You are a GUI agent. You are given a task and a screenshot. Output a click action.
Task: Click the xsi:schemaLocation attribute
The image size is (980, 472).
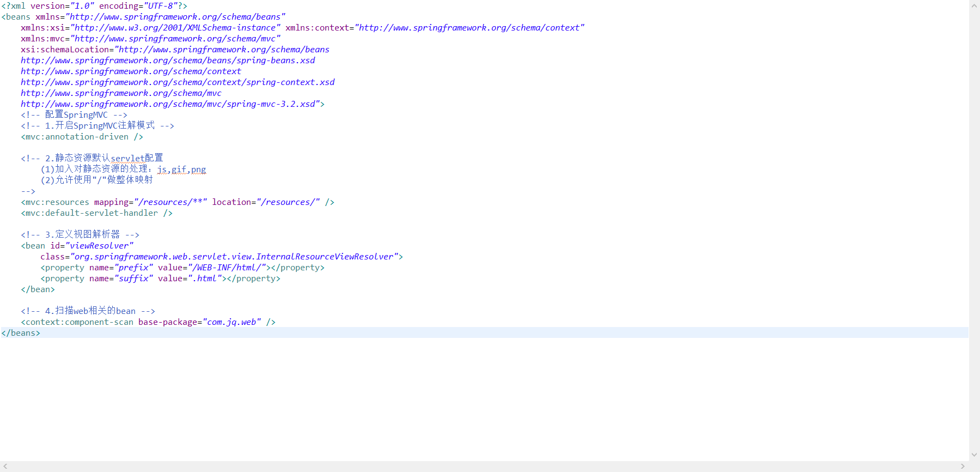175,50
